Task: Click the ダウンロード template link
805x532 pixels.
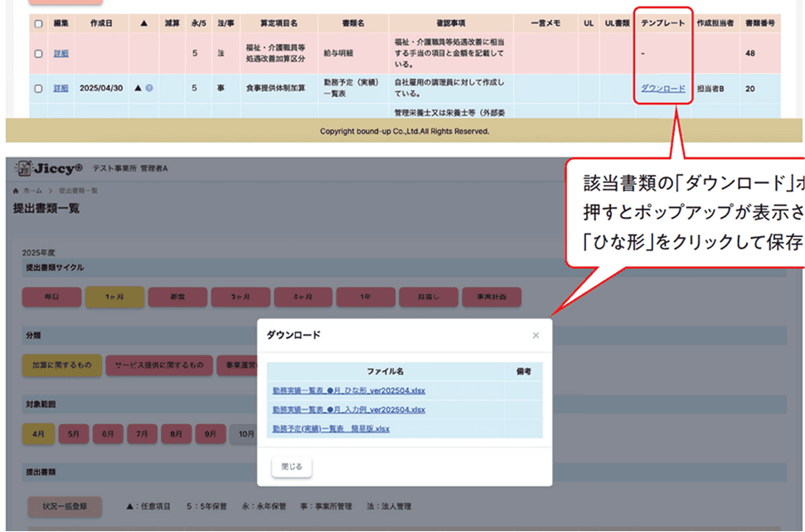Action: click(662, 88)
